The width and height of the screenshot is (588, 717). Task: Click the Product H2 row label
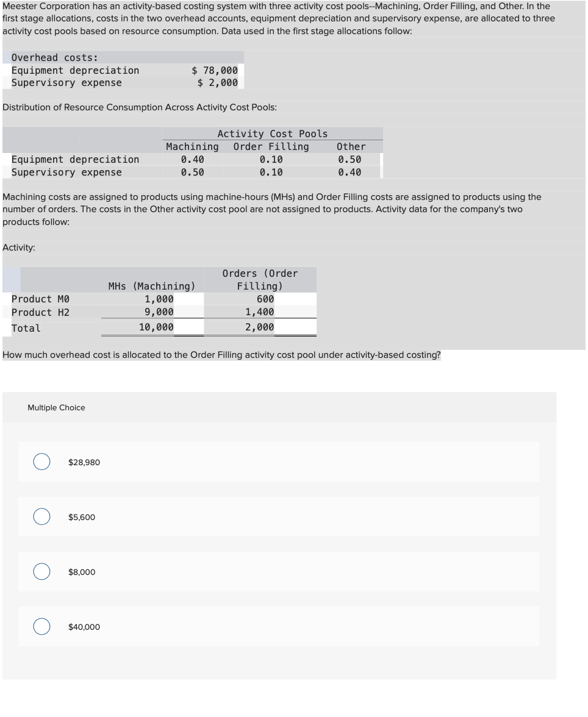(x=39, y=312)
